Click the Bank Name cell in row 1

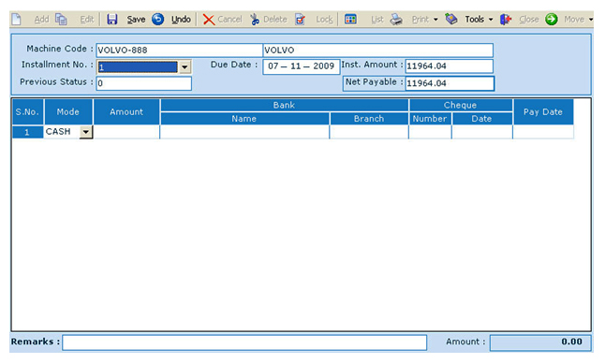click(245, 132)
